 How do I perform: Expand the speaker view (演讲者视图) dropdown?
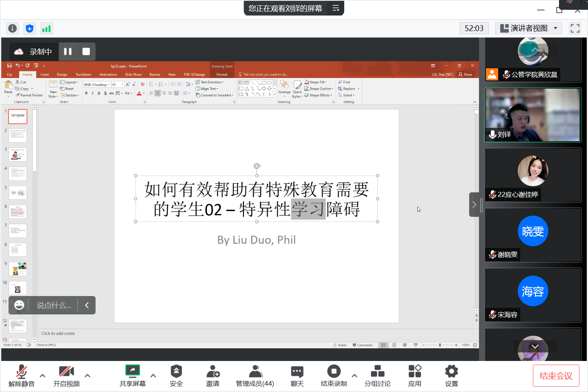click(555, 28)
